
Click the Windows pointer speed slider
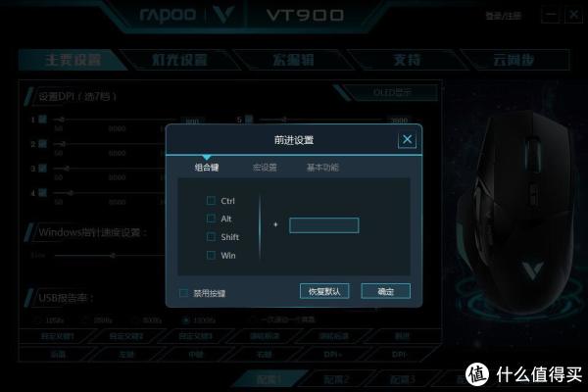coord(110,256)
